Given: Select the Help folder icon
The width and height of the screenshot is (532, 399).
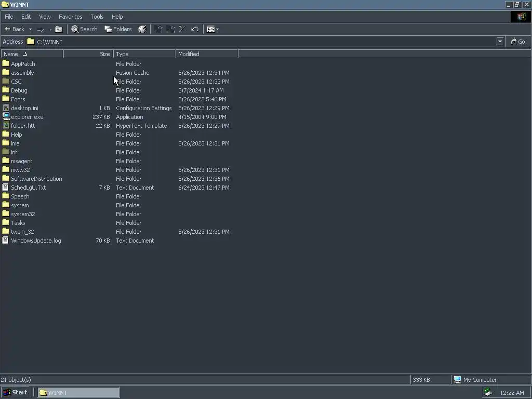Looking at the screenshot, I should tap(6, 134).
